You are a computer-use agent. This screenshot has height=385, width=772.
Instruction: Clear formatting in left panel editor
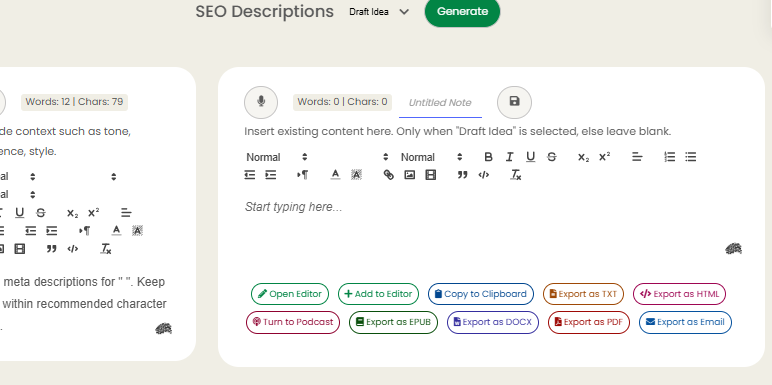pyautogui.click(x=105, y=249)
